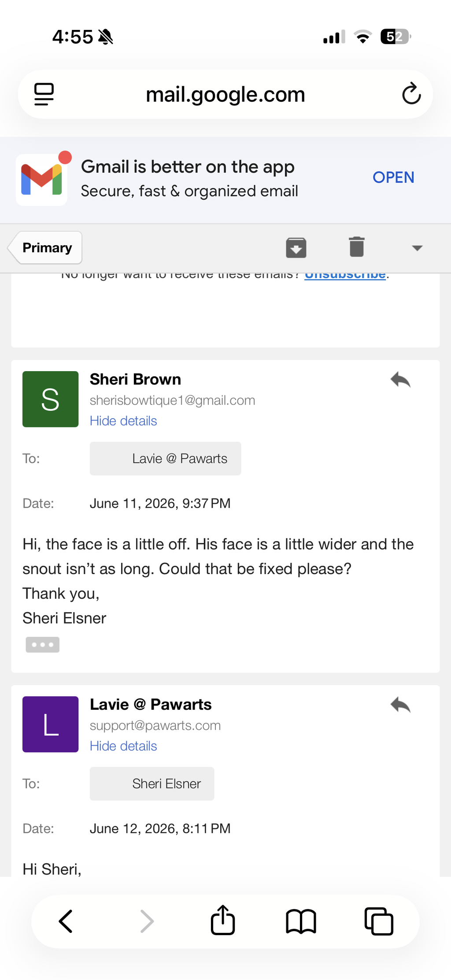Delete the email using the trash icon
The width and height of the screenshot is (451, 980).
click(x=357, y=247)
